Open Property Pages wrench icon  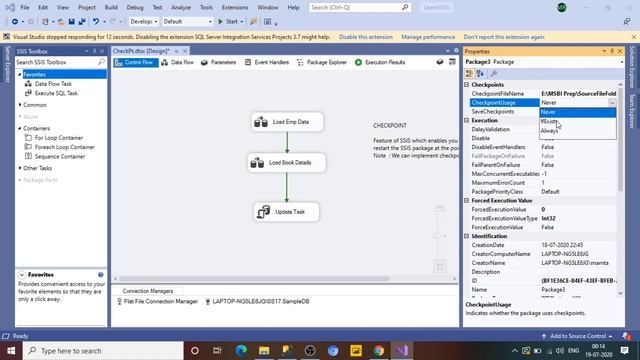(x=493, y=73)
